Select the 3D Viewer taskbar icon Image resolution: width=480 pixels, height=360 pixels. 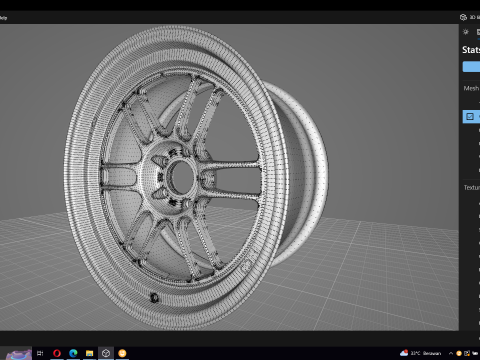[x=106, y=353]
